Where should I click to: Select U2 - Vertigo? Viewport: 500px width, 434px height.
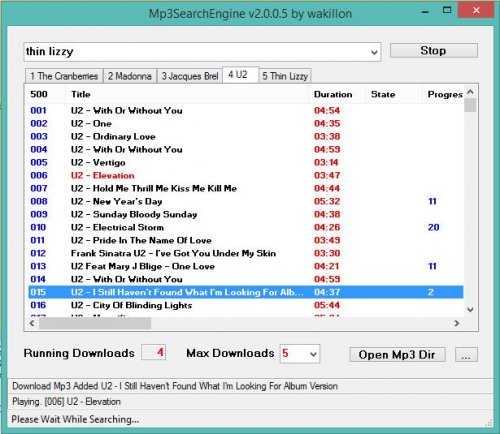click(x=246, y=163)
